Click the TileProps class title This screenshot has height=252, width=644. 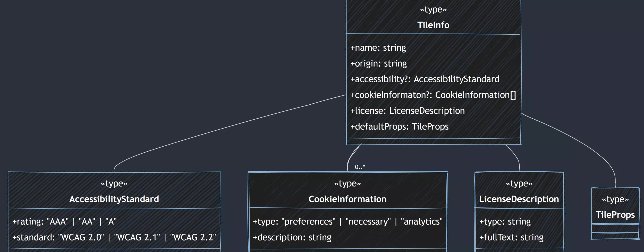tap(615, 215)
